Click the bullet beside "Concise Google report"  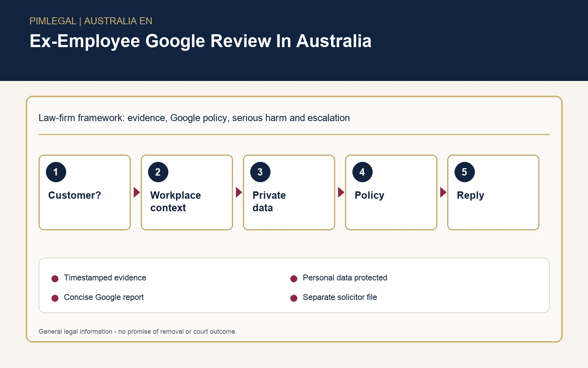(x=55, y=298)
